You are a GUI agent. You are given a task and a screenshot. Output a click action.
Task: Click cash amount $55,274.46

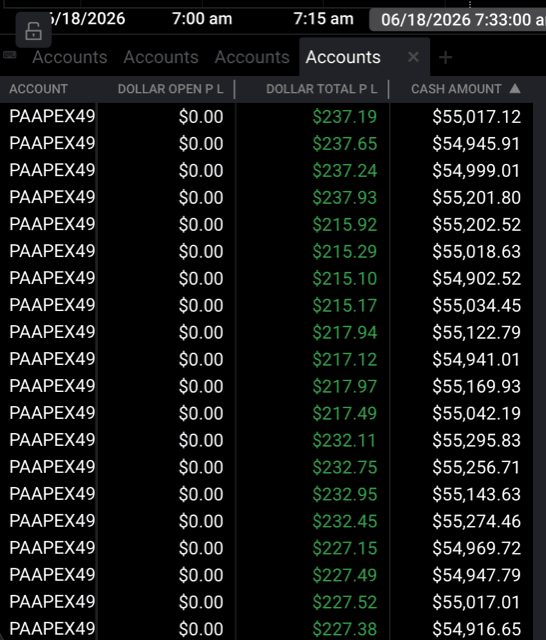coord(477,521)
